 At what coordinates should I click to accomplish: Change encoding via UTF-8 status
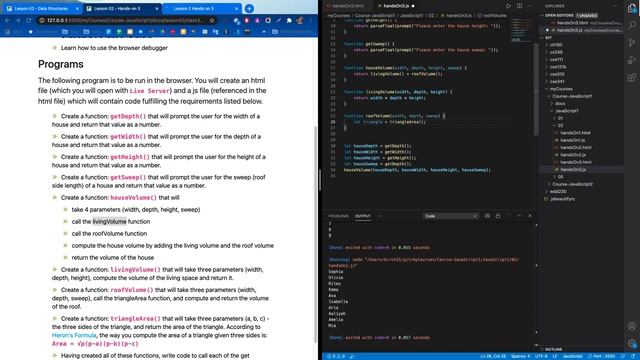[x=541, y=356]
